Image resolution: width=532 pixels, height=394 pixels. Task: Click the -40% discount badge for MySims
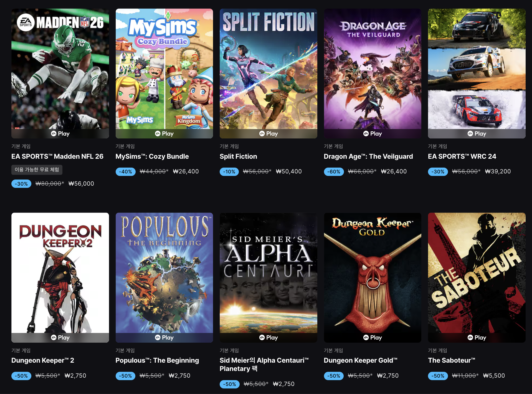tap(125, 172)
